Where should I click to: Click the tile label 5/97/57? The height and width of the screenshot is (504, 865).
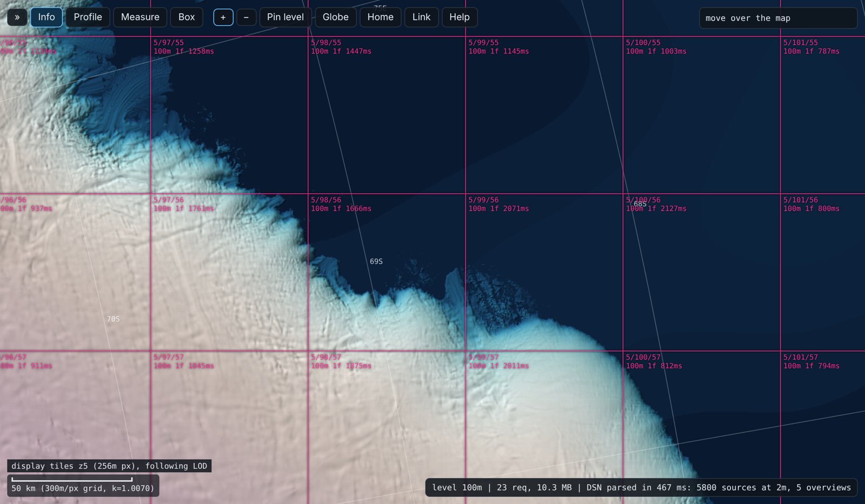(169, 357)
